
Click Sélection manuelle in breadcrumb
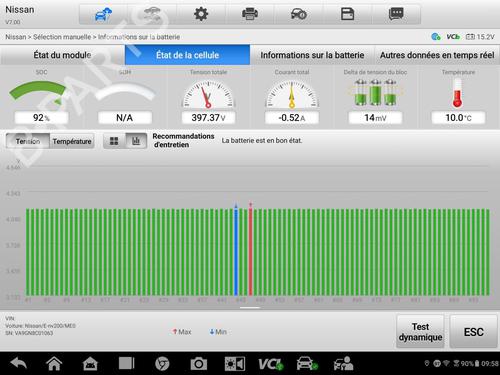tap(62, 37)
